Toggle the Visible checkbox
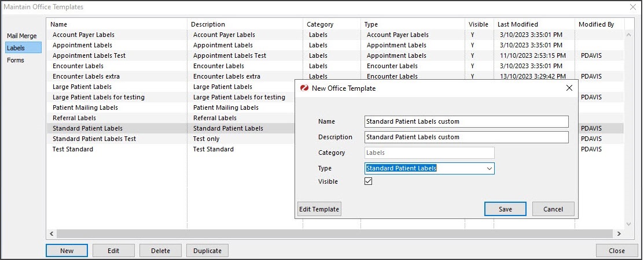The height and width of the screenshot is (260, 644). [369, 181]
